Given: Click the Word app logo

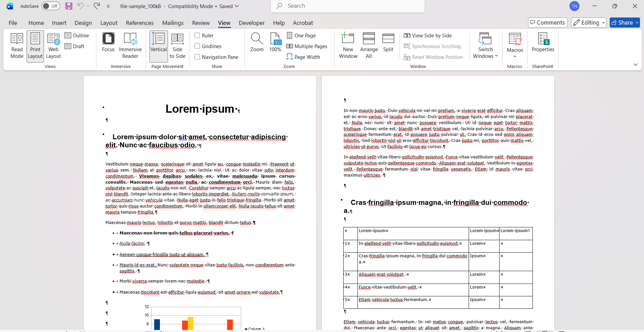Looking at the screenshot, I should [10, 6].
